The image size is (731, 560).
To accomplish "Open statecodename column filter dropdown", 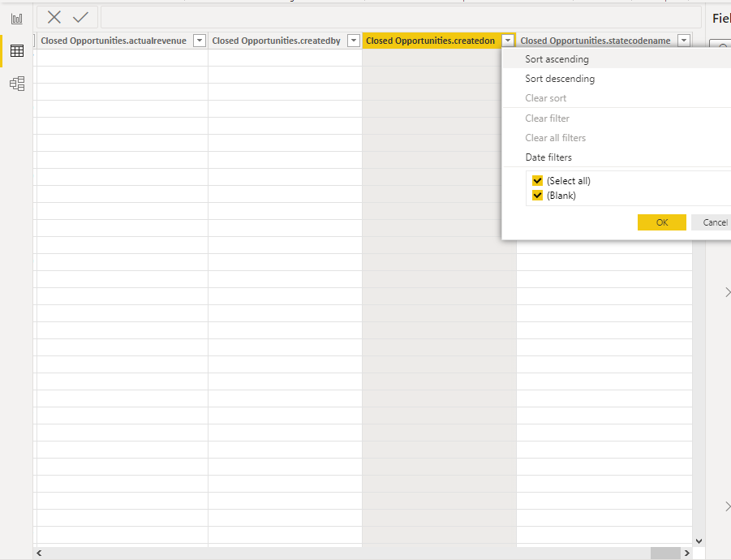I will [x=684, y=41].
